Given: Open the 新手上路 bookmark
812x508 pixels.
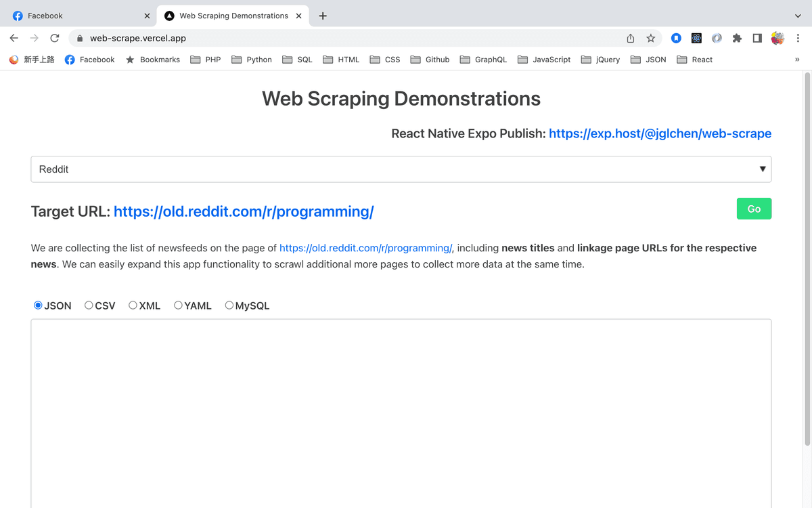Looking at the screenshot, I should click(x=32, y=60).
